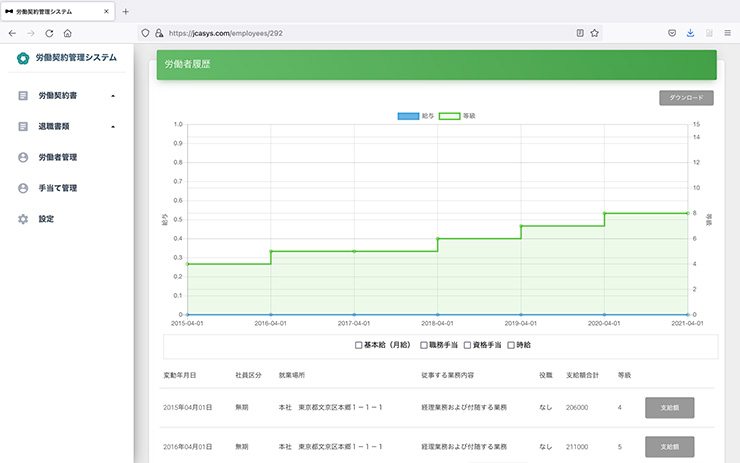Click the shield tracking protection icon
Viewport: 740px width, 463px height.
tap(145, 33)
